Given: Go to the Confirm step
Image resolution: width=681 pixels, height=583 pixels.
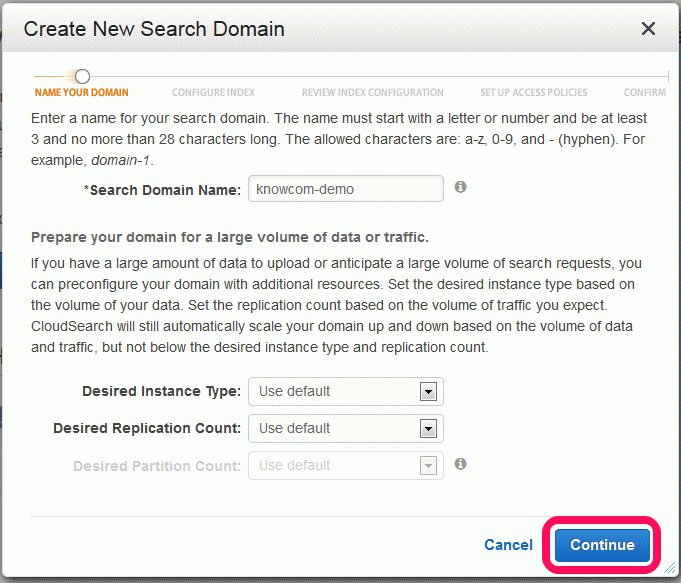Looking at the screenshot, I should (645, 93).
